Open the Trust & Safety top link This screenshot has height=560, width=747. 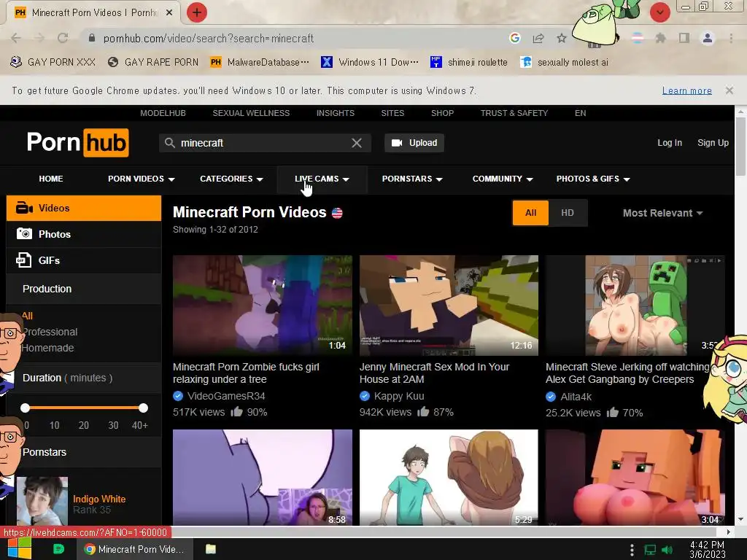tap(514, 113)
